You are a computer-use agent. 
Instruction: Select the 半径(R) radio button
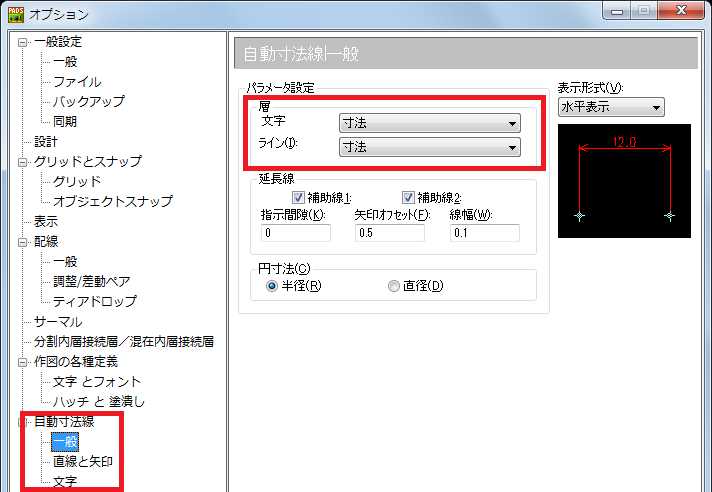[272, 286]
